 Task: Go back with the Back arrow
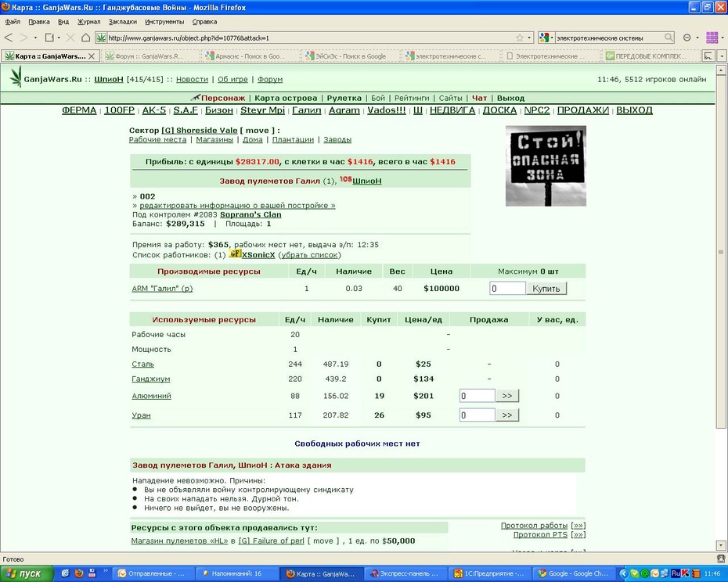coord(9,38)
